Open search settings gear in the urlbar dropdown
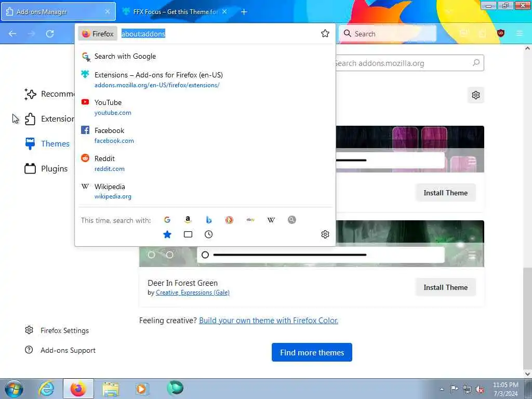 click(x=325, y=234)
